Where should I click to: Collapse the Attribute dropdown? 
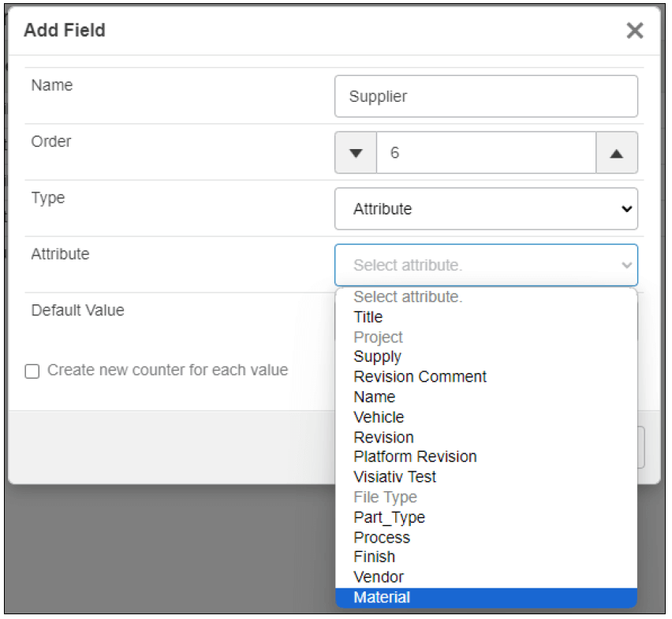(486, 265)
